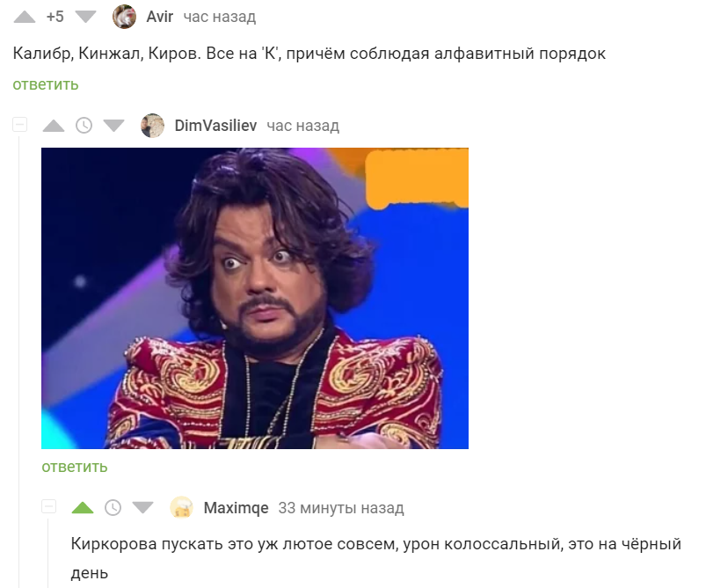Upvote Avir's comment
The image size is (706, 588).
coord(25,17)
